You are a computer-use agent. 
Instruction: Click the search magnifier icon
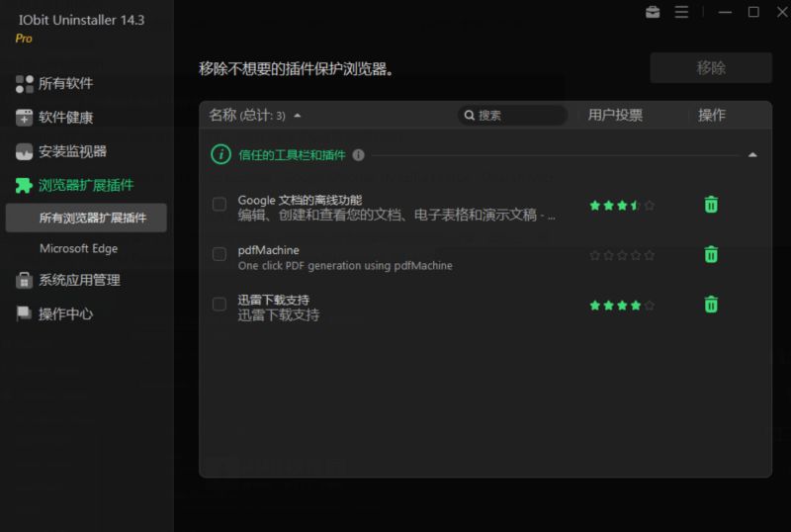pyautogui.click(x=469, y=115)
